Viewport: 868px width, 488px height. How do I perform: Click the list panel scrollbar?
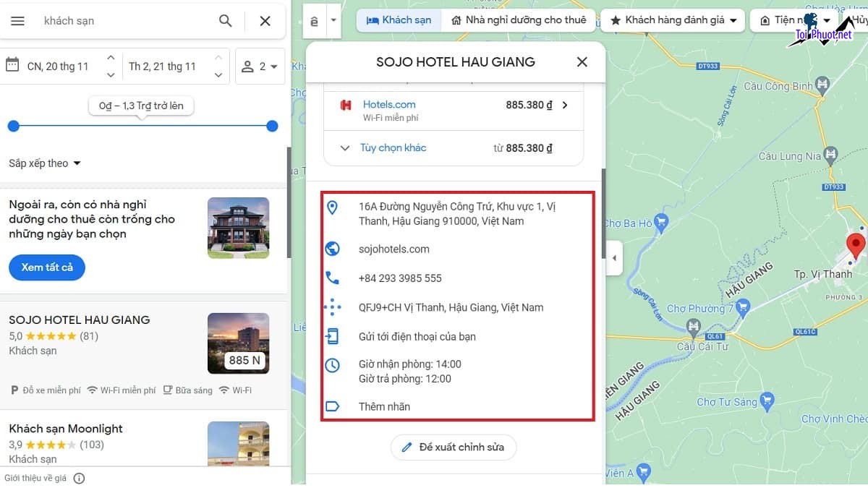pos(289,202)
